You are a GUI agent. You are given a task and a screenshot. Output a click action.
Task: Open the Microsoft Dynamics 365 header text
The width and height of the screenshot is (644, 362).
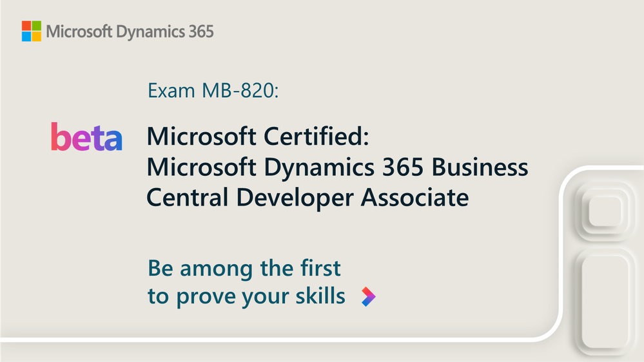(129, 31)
